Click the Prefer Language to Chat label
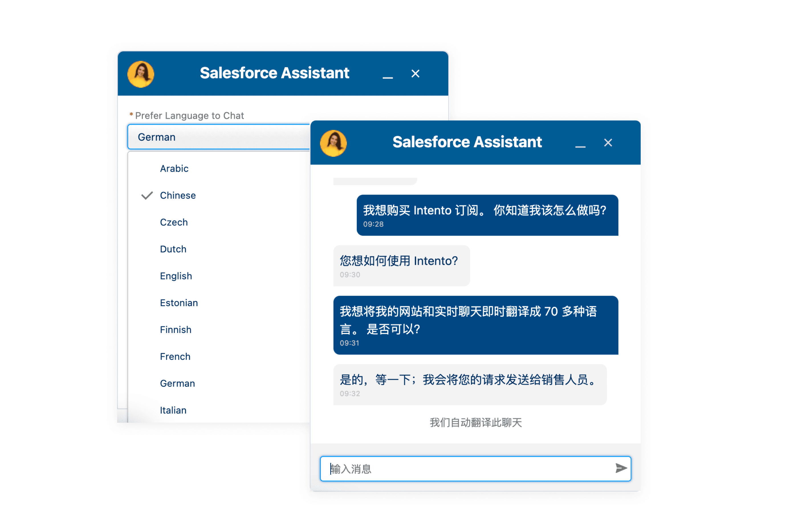Screen dimensions: 798x532 (x=189, y=115)
